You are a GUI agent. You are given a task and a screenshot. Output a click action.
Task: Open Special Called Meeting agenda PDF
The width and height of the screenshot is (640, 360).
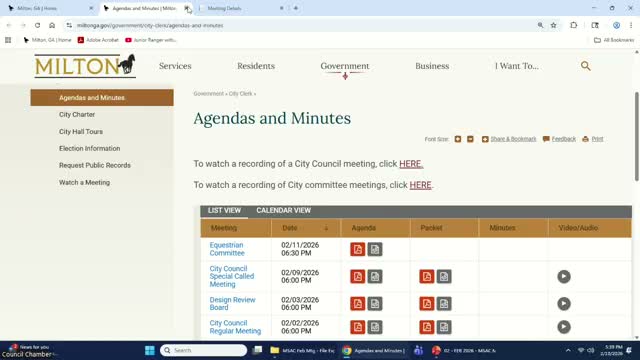pos(358,277)
